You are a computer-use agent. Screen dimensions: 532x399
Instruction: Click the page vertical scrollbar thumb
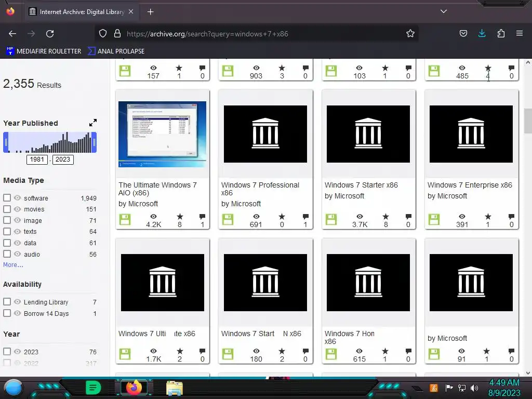528,121
